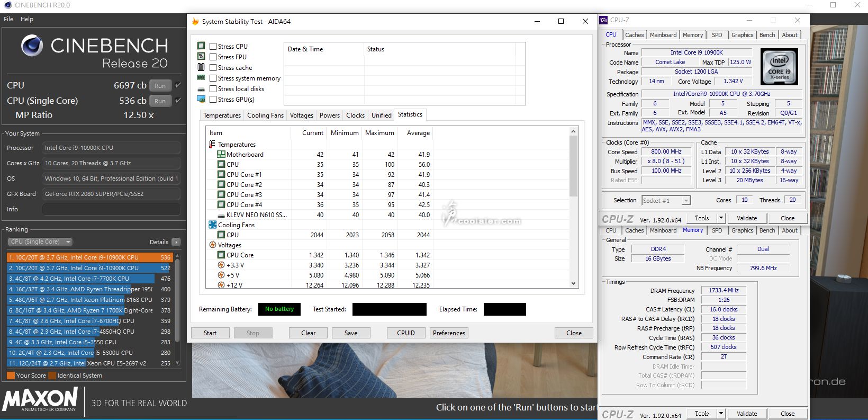The height and width of the screenshot is (420, 868).
Task: Enable the Stress system memory checkbox
Action: pyautogui.click(x=213, y=78)
